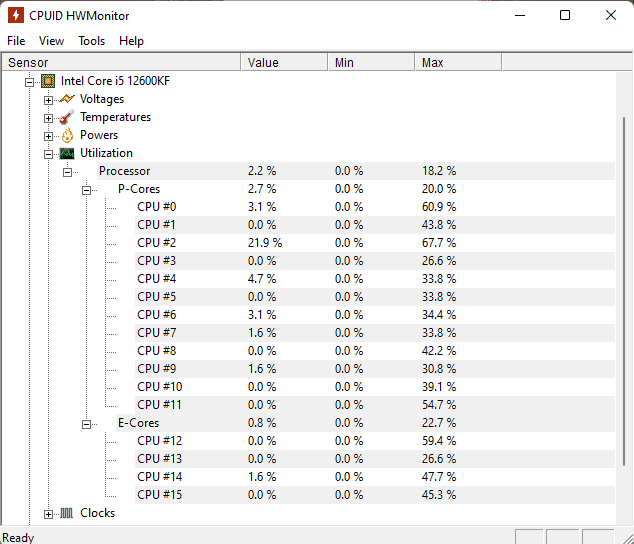This screenshot has height=544, width=634.
Task: Expand the Temperatures tree node
Action: click(x=49, y=119)
